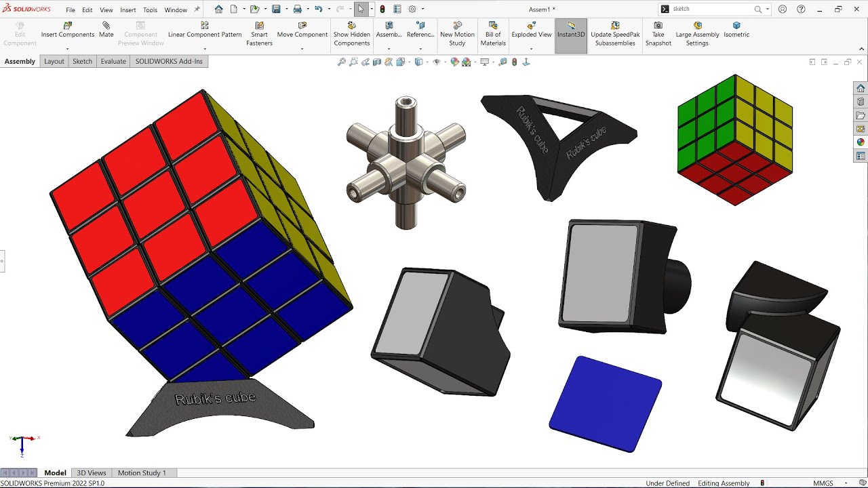This screenshot has width=868, height=488.
Task: Switch to the Evaluate tab
Action: [113, 61]
